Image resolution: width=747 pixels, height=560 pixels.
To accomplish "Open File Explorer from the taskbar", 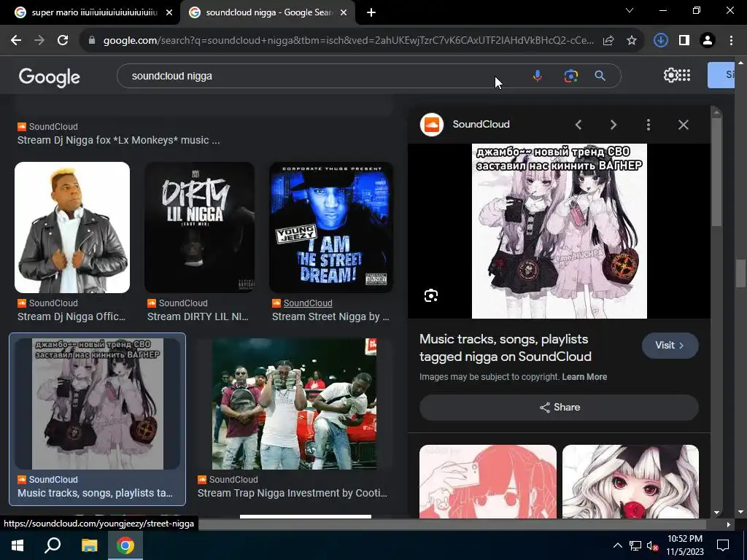I will click(89, 545).
